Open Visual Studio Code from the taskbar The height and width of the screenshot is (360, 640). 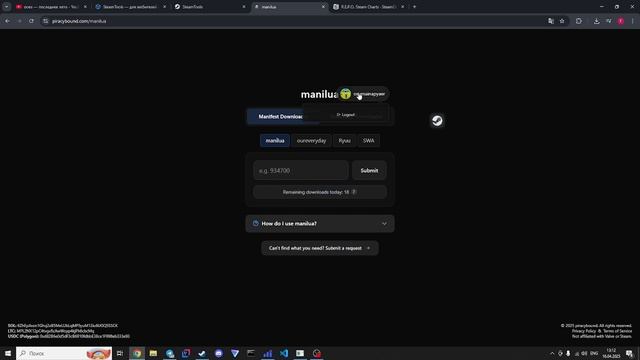284,353
